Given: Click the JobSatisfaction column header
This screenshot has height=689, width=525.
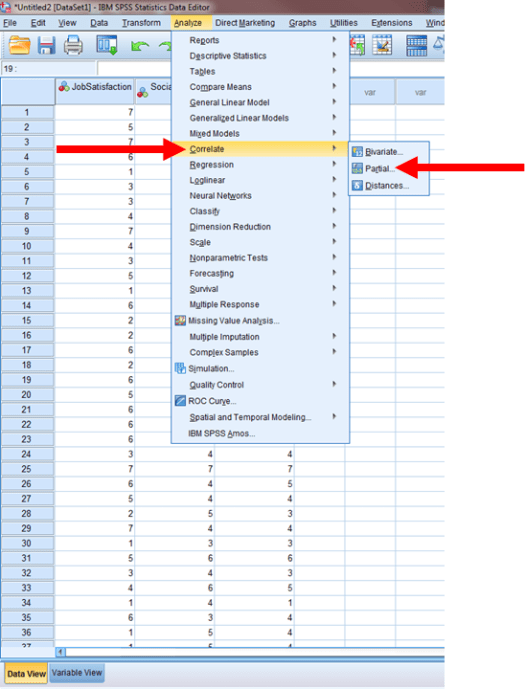Looking at the screenshot, I should pyautogui.click(x=95, y=91).
